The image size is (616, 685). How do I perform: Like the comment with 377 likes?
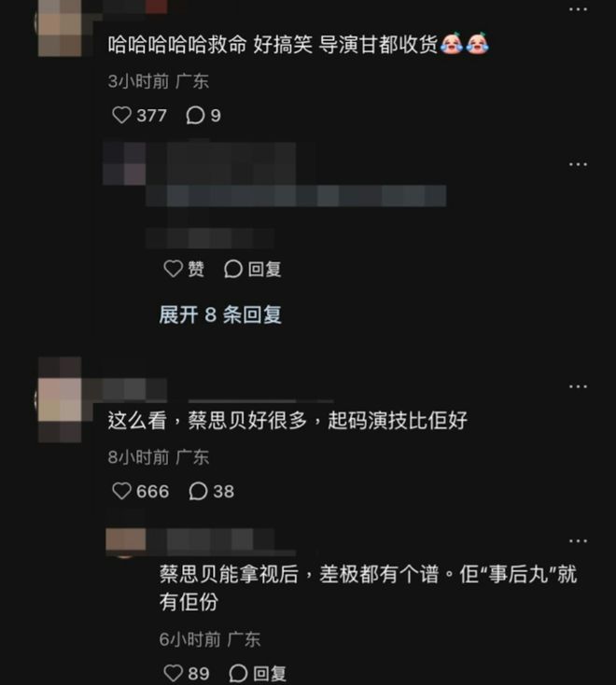pyautogui.click(x=122, y=116)
